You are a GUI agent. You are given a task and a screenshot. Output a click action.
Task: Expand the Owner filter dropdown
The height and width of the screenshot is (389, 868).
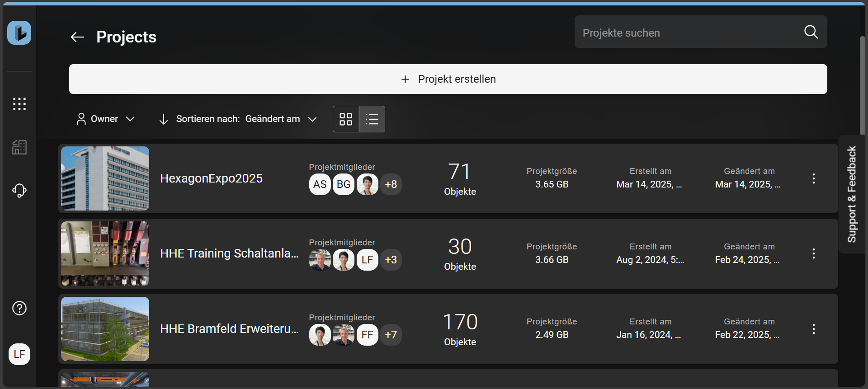tap(106, 119)
